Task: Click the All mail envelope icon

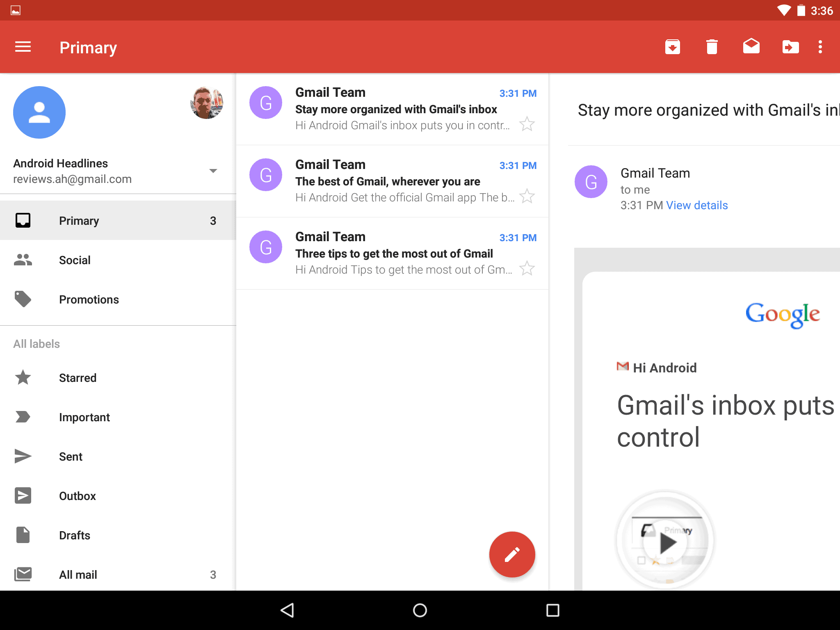Action: coord(23,574)
